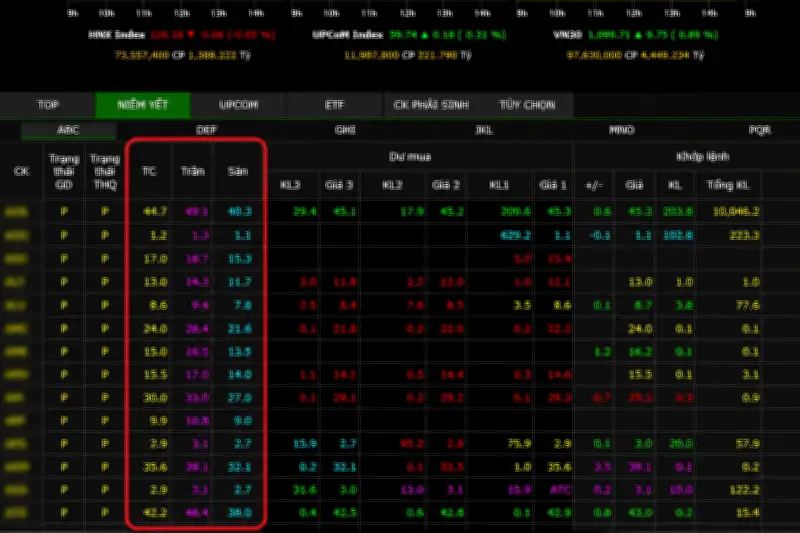Screen dimensions: 800x533
Task: Click Sàn value 38.0
Action: click(x=240, y=513)
